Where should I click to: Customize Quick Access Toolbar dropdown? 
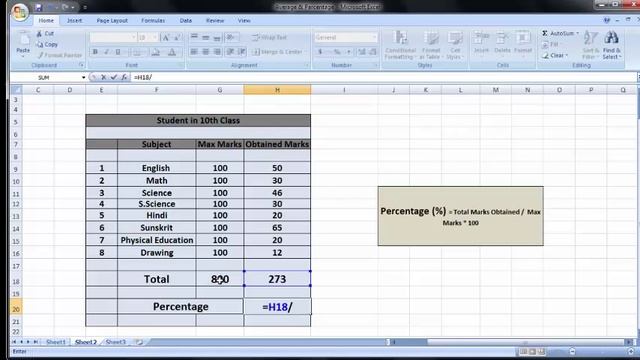[x=85, y=7]
